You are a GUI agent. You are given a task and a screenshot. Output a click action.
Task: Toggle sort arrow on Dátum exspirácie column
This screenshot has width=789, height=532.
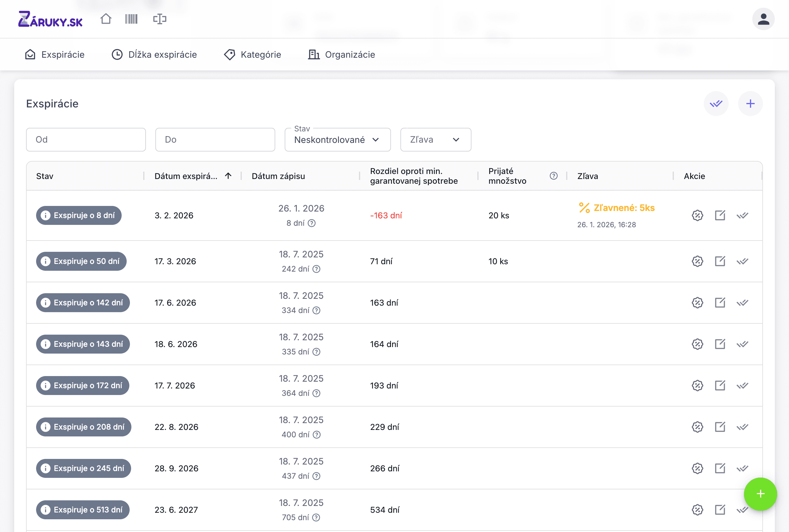[x=228, y=176]
